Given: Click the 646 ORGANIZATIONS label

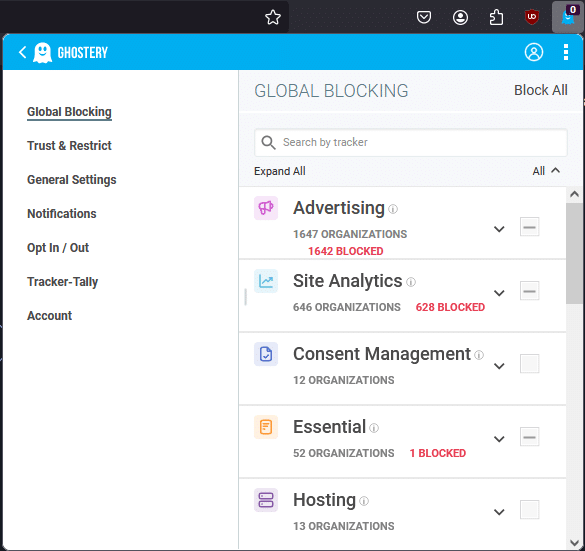Looking at the screenshot, I should 347,307.
